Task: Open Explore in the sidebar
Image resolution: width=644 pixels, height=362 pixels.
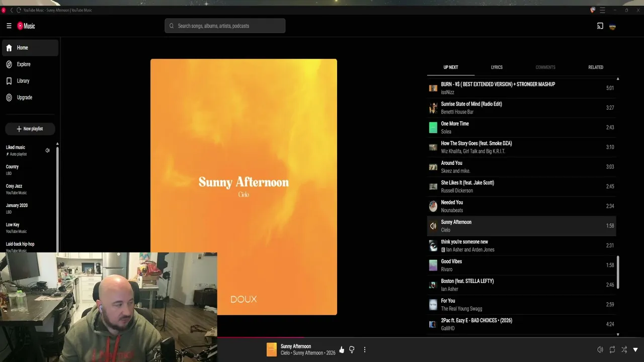Action: (x=30, y=64)
